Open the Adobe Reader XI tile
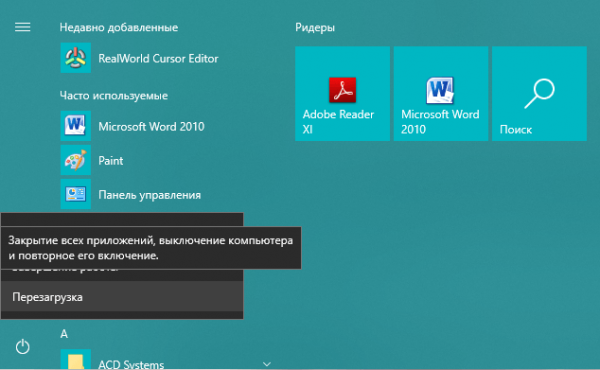 click(x=342, y=94)
